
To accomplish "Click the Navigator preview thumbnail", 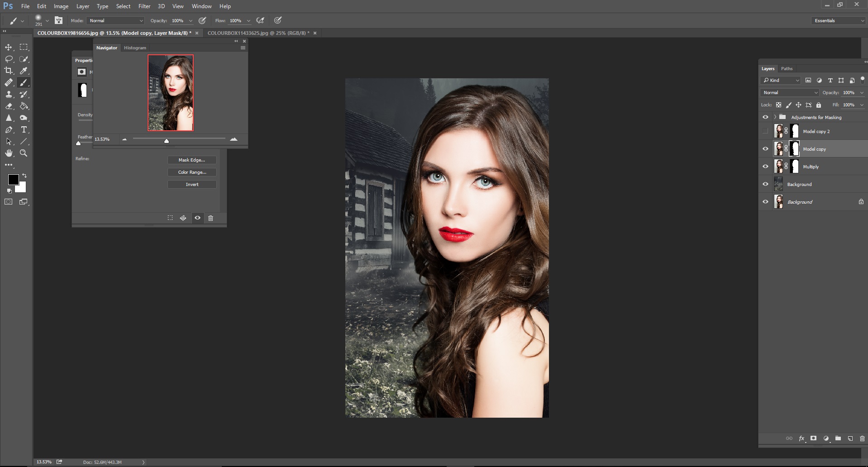I will pyautogui.click(x=171, y=93).
